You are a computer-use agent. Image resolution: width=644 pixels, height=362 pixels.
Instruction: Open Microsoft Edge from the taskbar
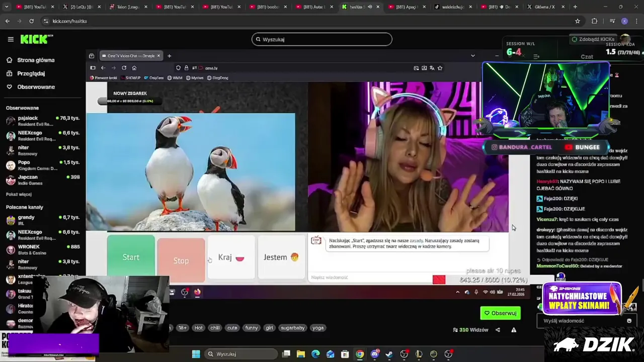315,354
